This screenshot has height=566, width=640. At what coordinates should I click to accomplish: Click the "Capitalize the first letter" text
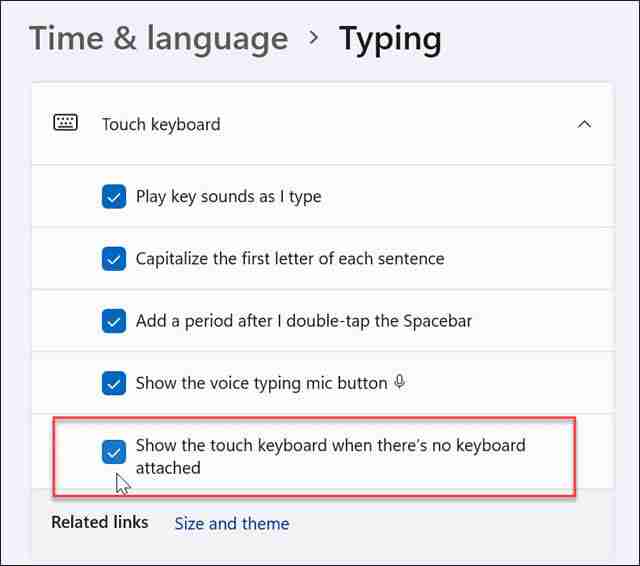(x=290, y=259)
